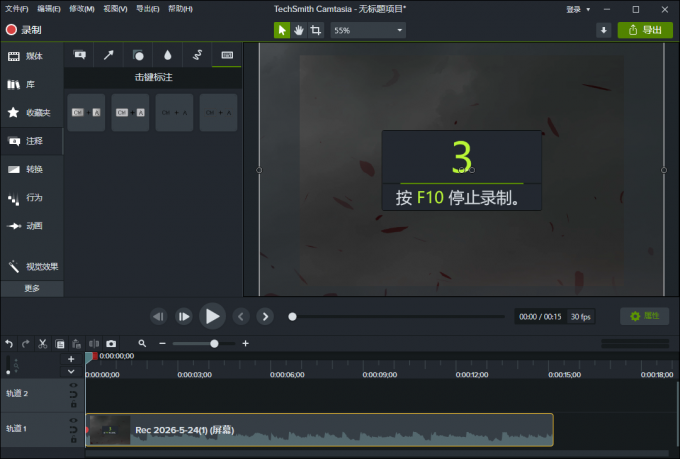Open the 行为 behaviors panel
Screen dimensions: 680x459
[x=32, y=197]
